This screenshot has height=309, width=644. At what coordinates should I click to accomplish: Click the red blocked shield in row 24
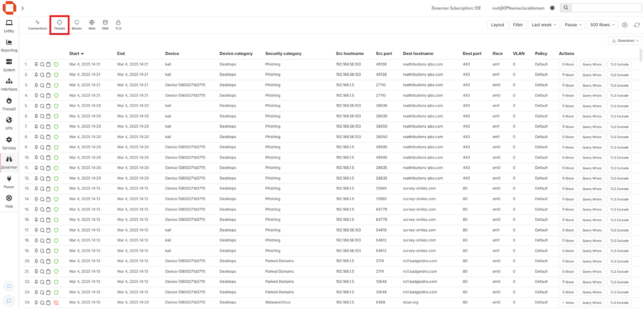point(56,302)
